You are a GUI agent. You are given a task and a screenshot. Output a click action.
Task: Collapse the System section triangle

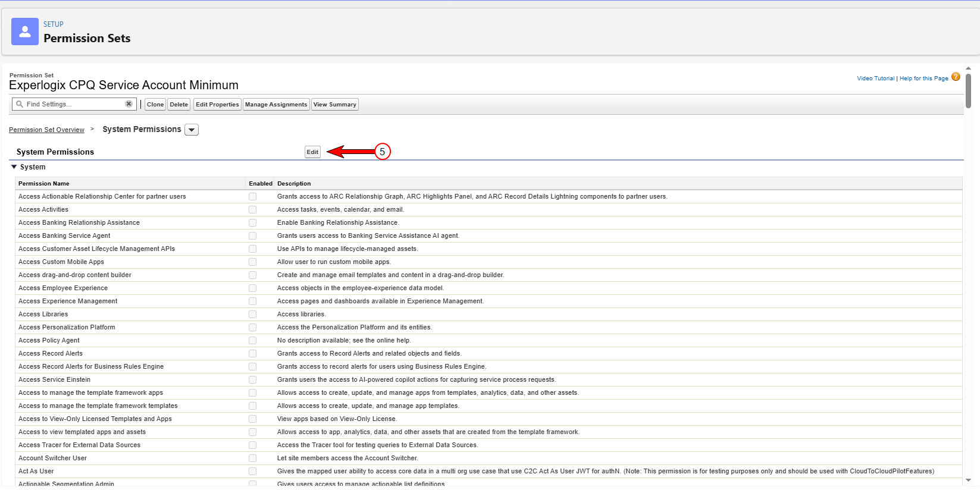[x=14, y=167]
